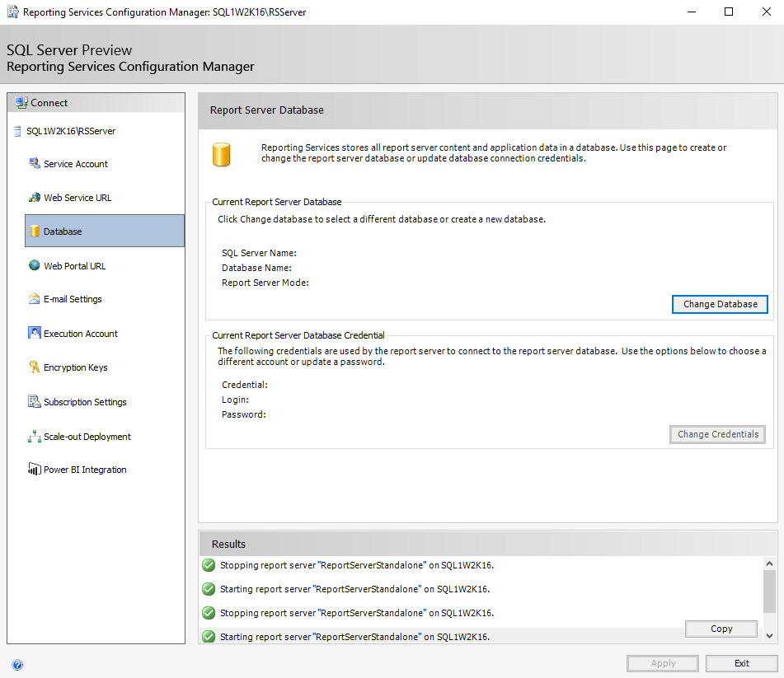Click the Change Credentials button
The width and height of the screenshot is (784, 678).
(717, 434)
